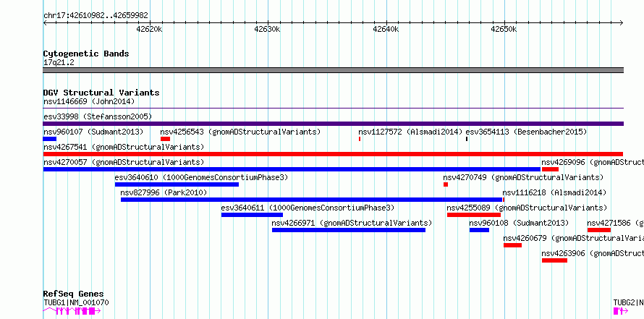The image size is (644, 319).
Task: Click the nsv960108 (Sudmant2013) blue bar
Action: pyautogui.click(x=479, y=230)
